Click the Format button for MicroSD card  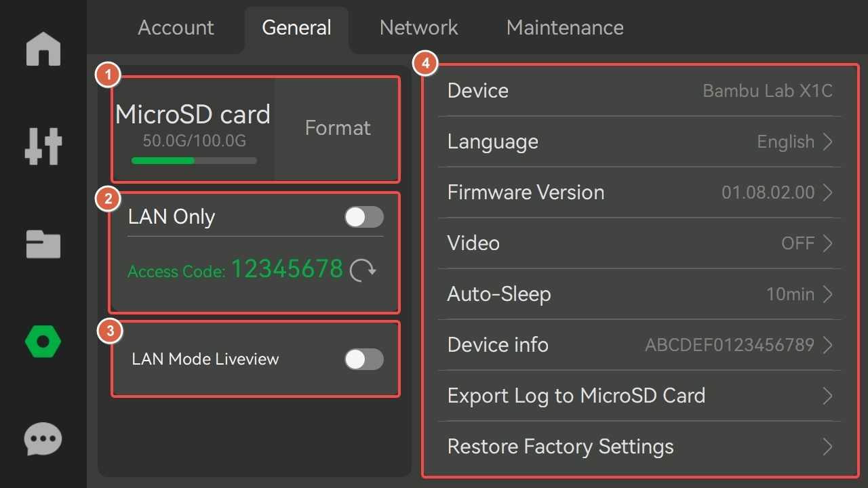click(337, 128)
